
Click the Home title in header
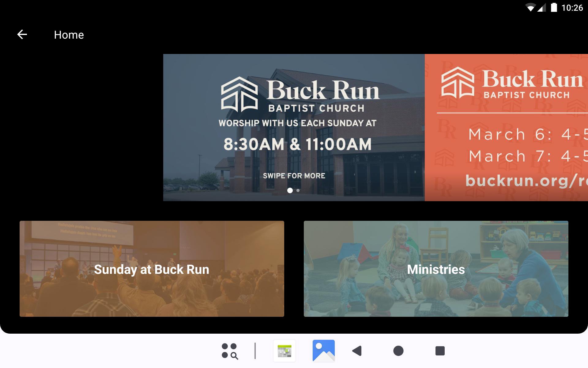69,35
